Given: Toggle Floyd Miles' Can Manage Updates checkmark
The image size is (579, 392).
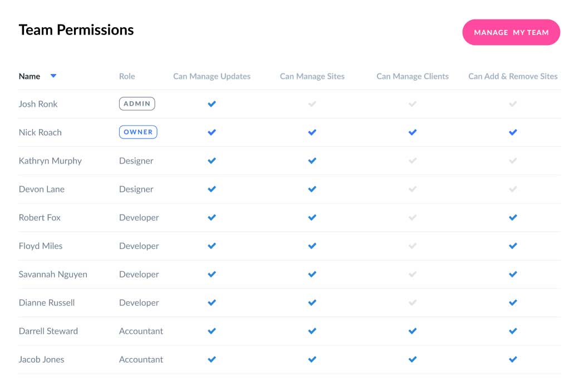Looking at the screenshot, I should (x=212, y=246).
